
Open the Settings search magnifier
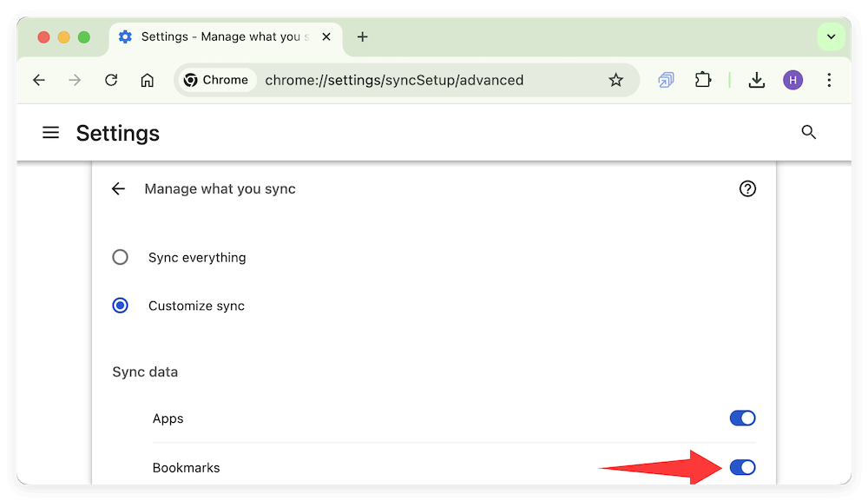pyautogui.click(x=808, y=132)
